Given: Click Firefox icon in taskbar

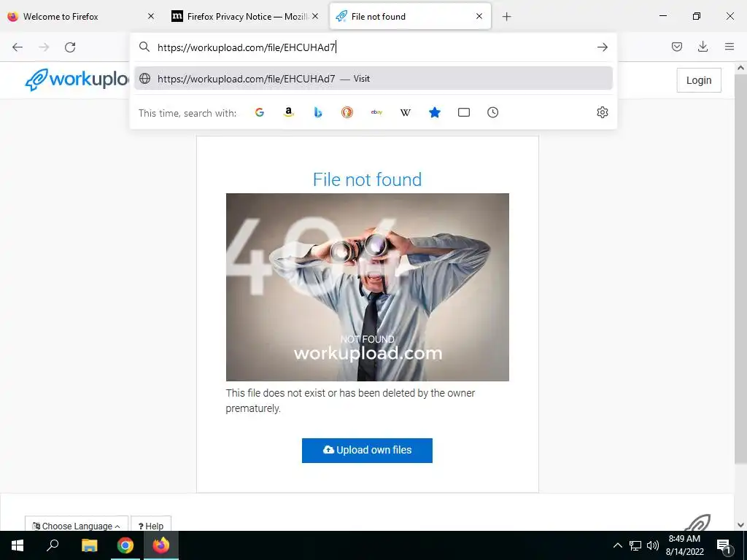Looking at the screenshot, I should point(161,545).
